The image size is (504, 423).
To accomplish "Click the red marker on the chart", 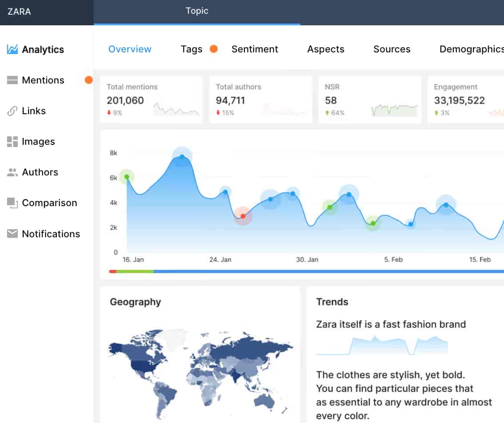I will point(243,216).
